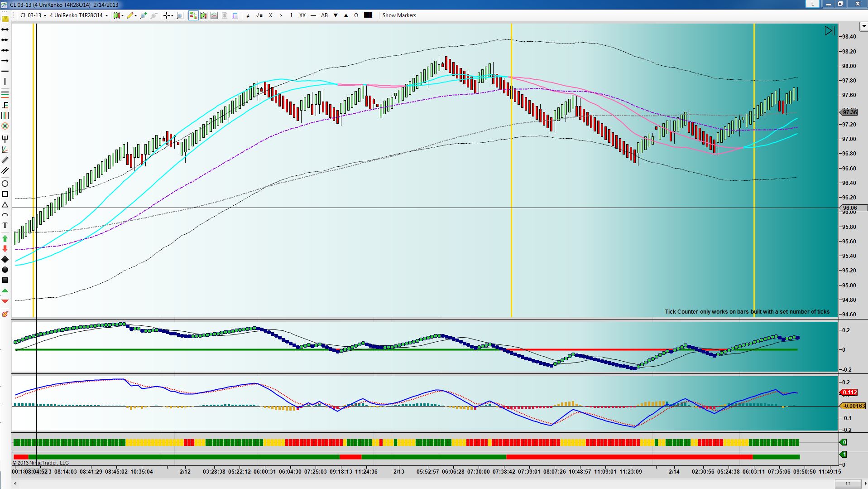Toggle the Chart Trader panel
Screen dimensions: 868x489
[x=193, y=15]
